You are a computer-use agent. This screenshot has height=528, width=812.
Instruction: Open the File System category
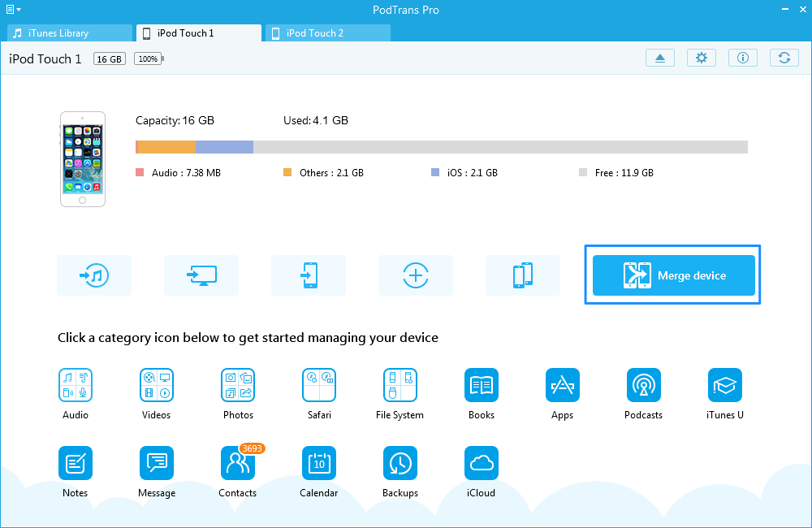tap(400, 385)
